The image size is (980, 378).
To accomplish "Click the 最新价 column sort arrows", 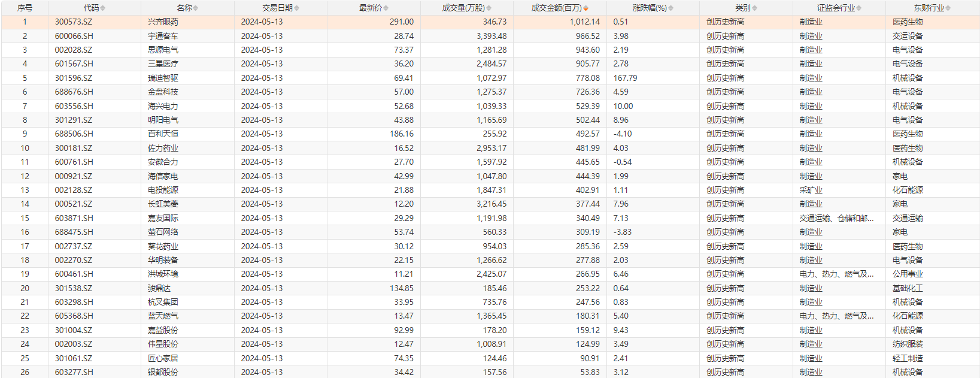I will [386, 8].
